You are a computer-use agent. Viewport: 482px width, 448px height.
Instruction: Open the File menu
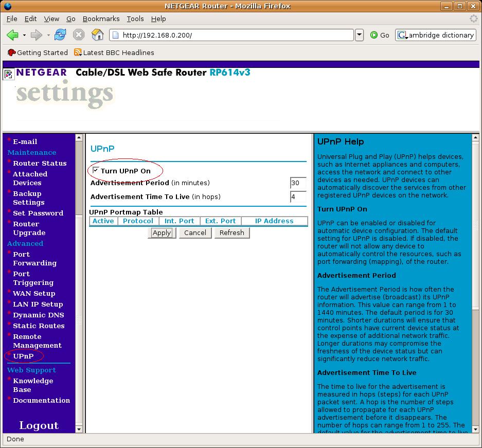coord(12,19)
